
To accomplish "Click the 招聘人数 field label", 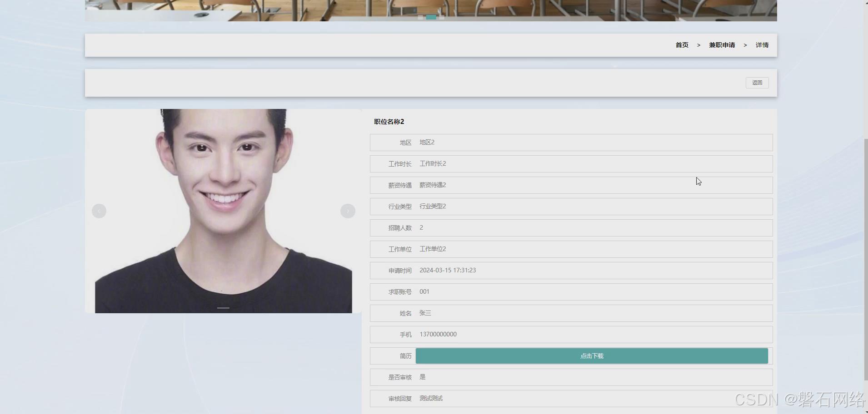I will tap(400, 228).
